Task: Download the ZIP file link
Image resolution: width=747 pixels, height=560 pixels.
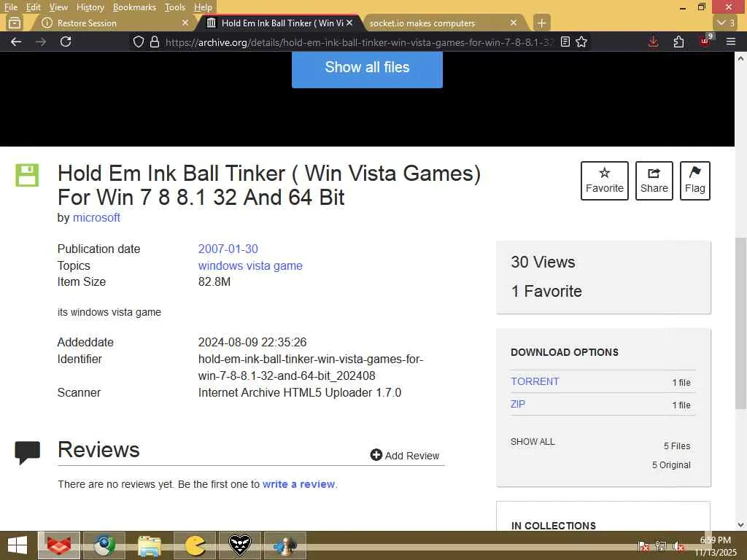Action: click(518, 404)
